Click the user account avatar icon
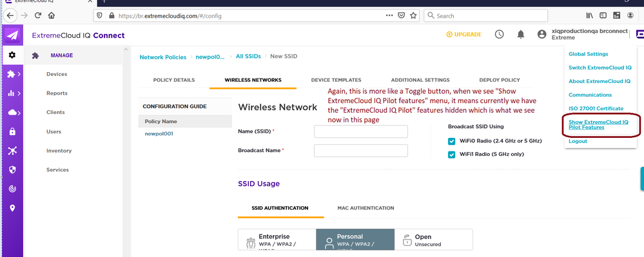Screen dimensions: 644x257 pos(542,35)
